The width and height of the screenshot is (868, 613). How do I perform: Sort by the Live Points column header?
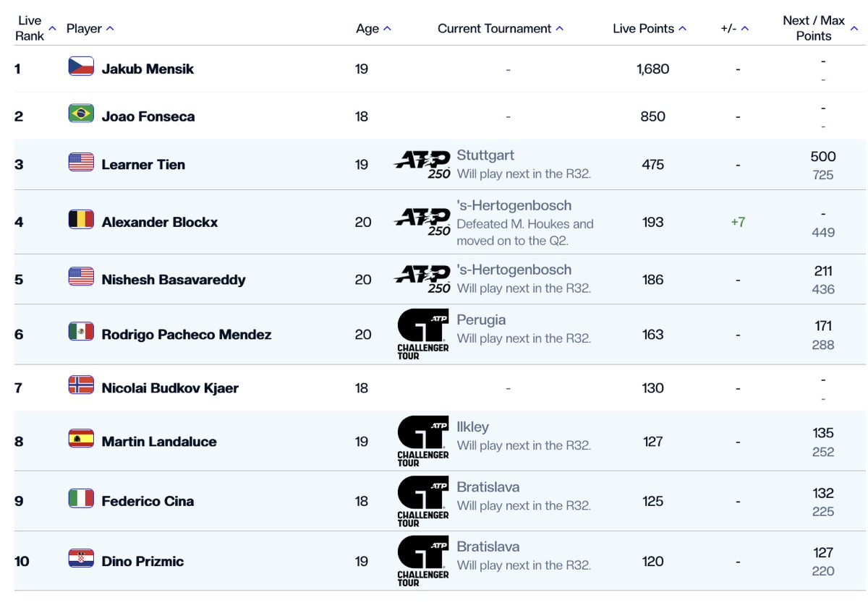pos(650,28)
